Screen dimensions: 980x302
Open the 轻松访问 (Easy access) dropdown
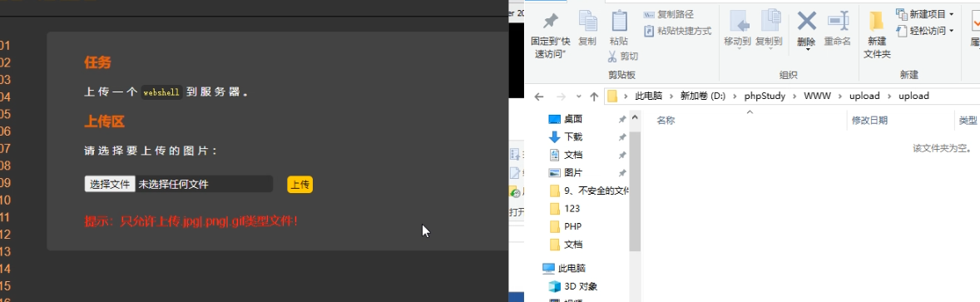tap(924, 31)
